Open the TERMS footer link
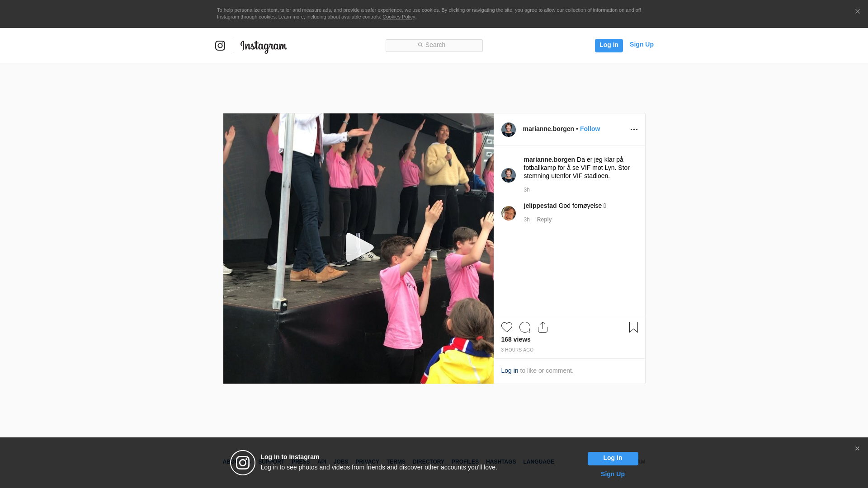This screenshot has height=488, width=868. [x=396, y=462]
